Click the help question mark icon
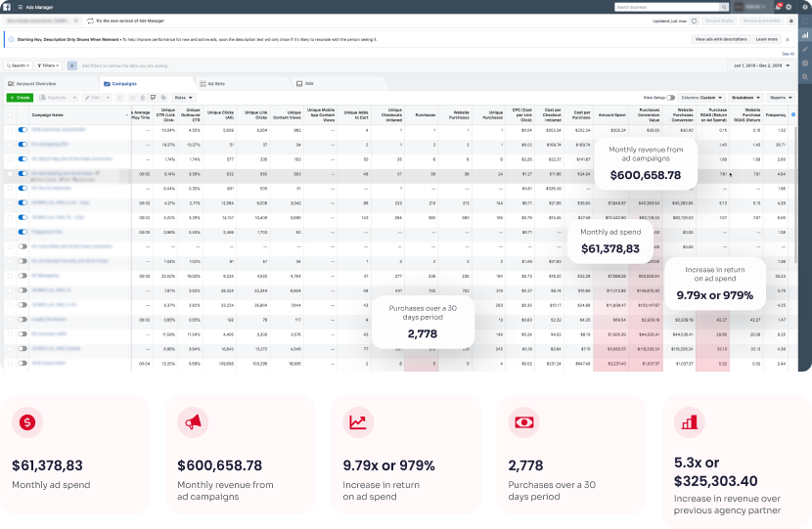 pyautogui.click(x=804, y=7)
